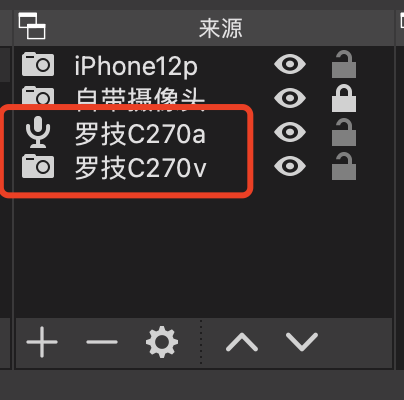Move source down with down arrow
This screenshot has height=400, width=404.
click(302, 342)
